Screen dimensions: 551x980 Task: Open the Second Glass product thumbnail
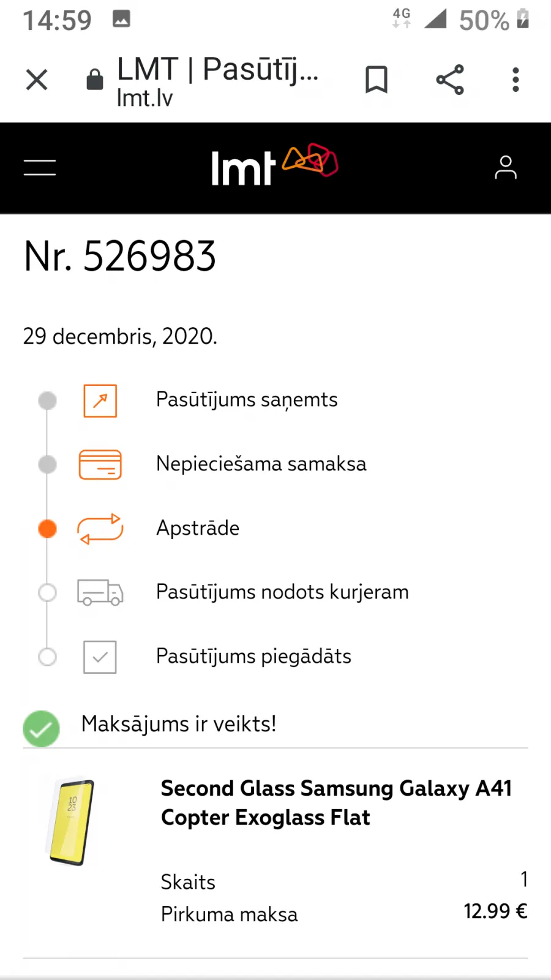(72, 821)
